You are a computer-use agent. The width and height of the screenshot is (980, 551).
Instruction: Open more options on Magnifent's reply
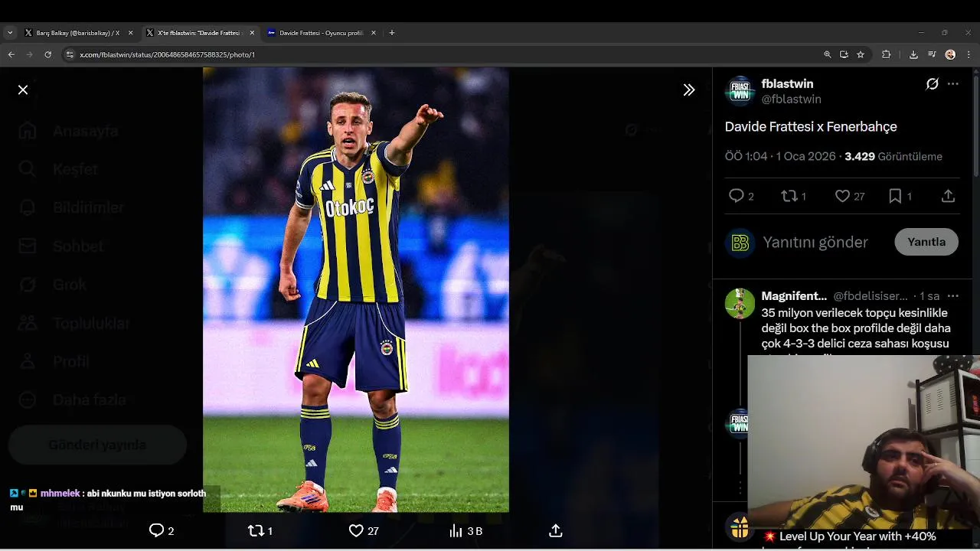[953, 295]
